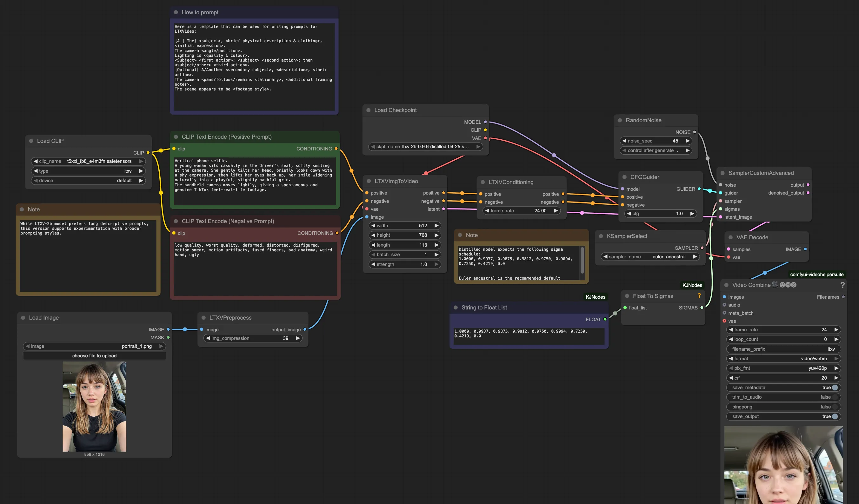Collapse the RandomNoise node using its title circle
The image size is (859, 504).
620,120
